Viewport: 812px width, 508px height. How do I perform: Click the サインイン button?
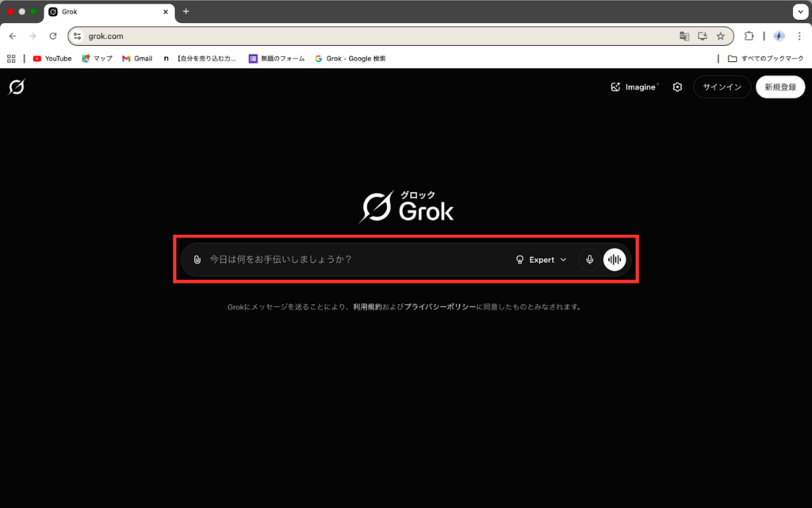pos(722,87)
